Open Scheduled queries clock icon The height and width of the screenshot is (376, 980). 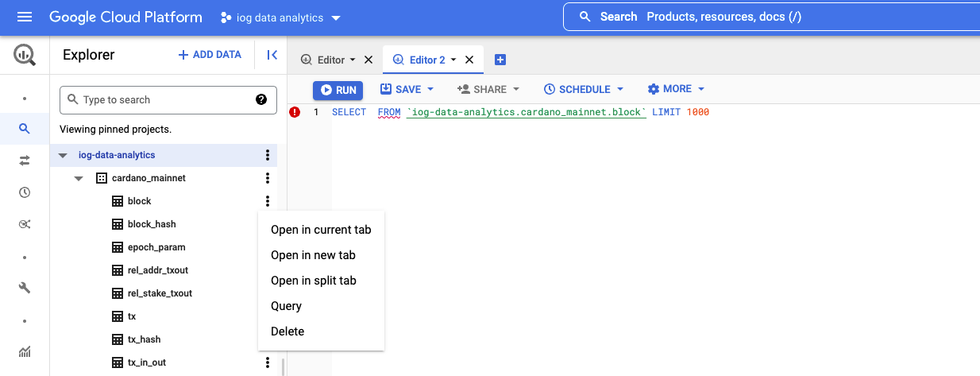(x=25, y=192)
